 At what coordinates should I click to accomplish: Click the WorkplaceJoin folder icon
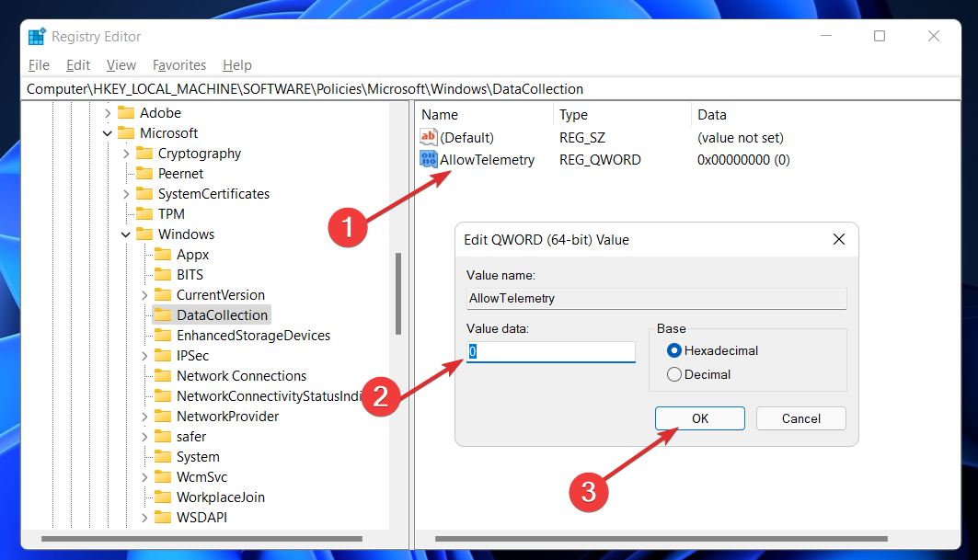[163, 497]
